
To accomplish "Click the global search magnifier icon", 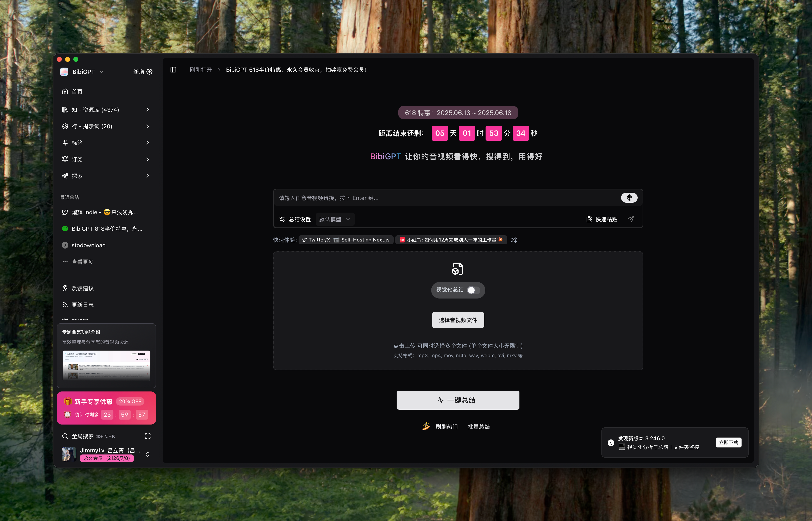I will tap(65, 436).
